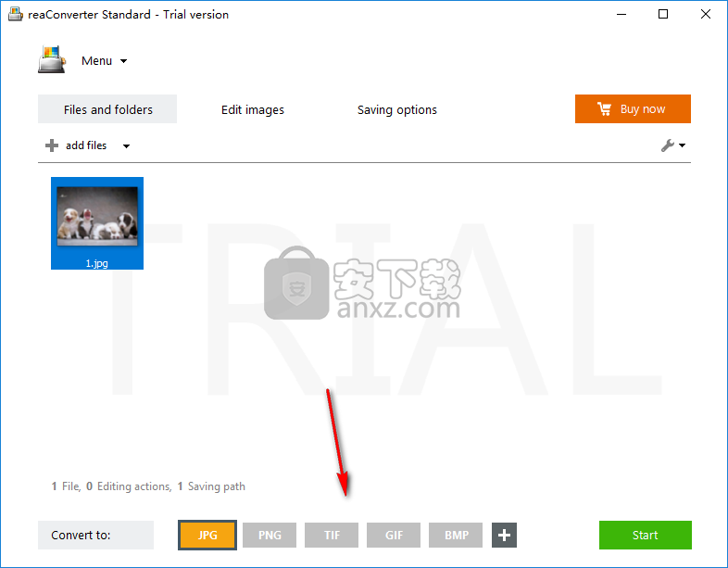Expand the add files dropdown arrow
Viewport: 728px width, 568px height.
coord(126,145)
